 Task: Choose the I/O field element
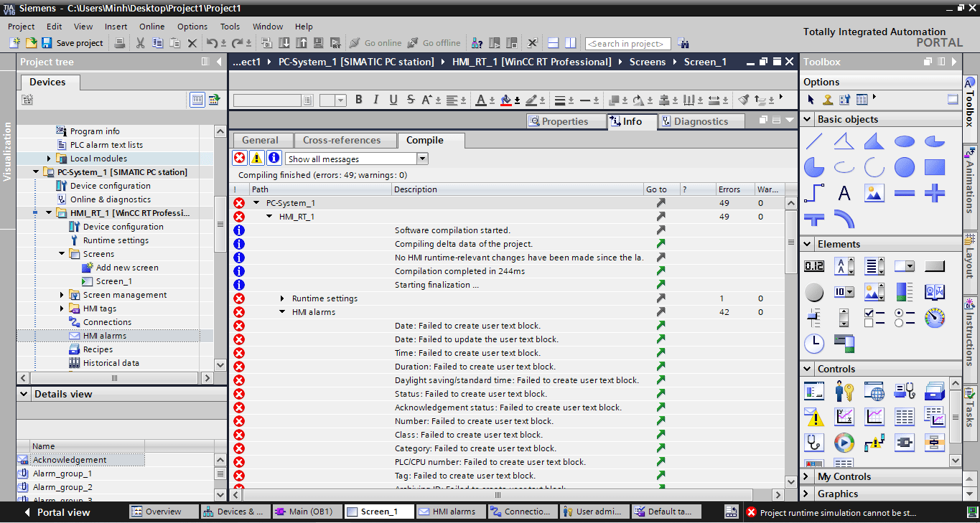click(813, 266)
